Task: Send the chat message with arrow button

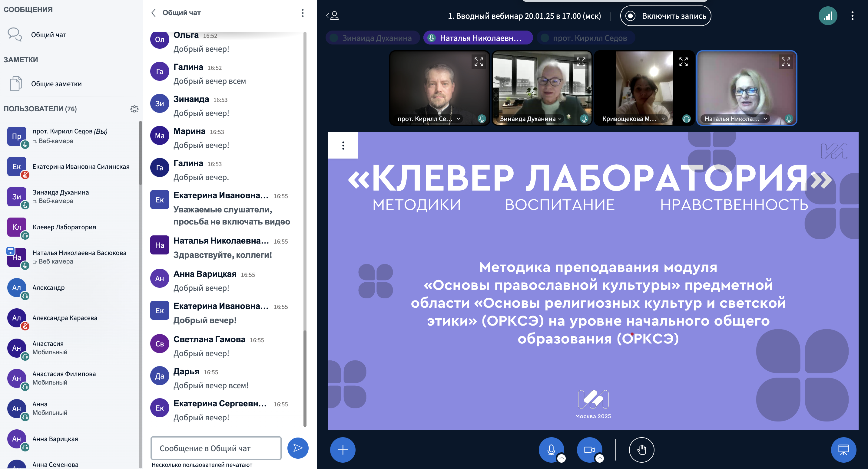Action: click(297, 448)
